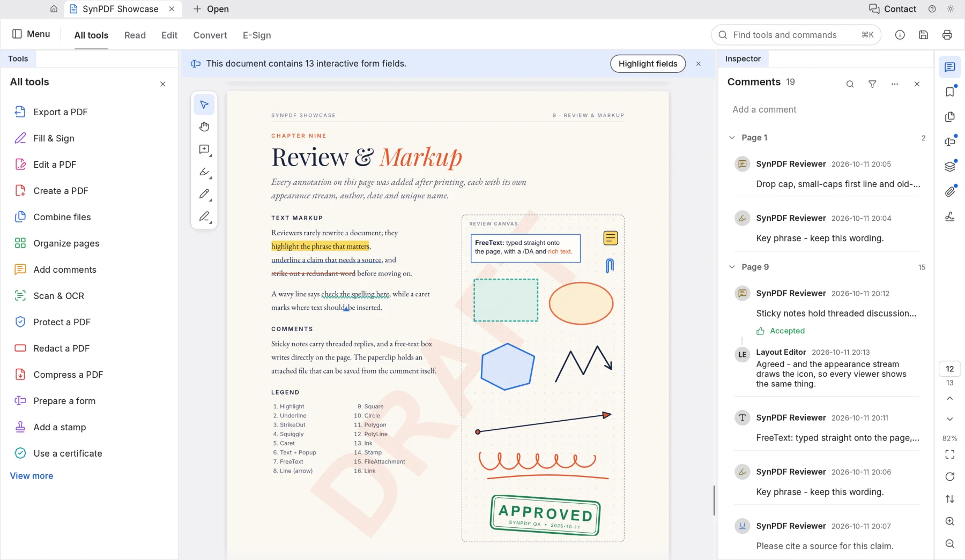Select the arrow selection tool
The image size is (965, 560).
[x=204, y=104]
